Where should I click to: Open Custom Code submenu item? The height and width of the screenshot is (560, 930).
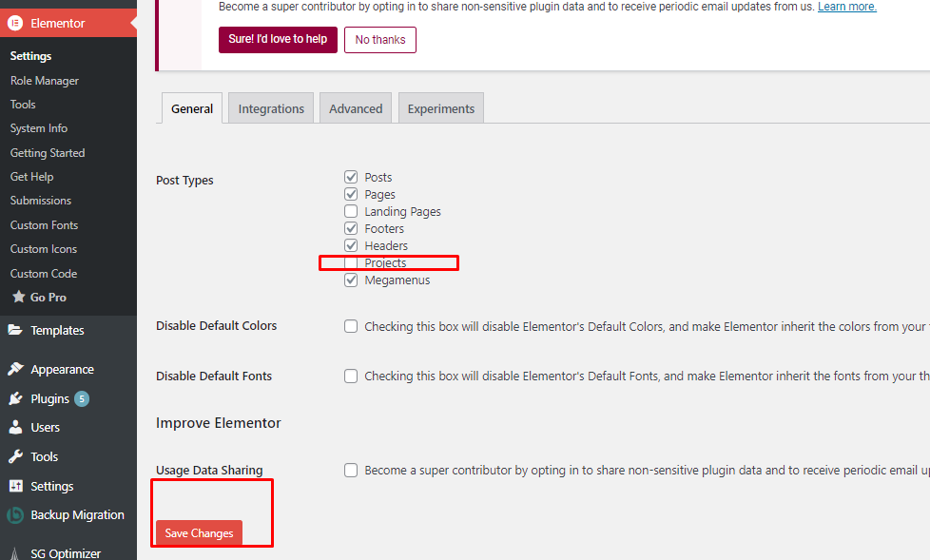click(x=44, y=274)
